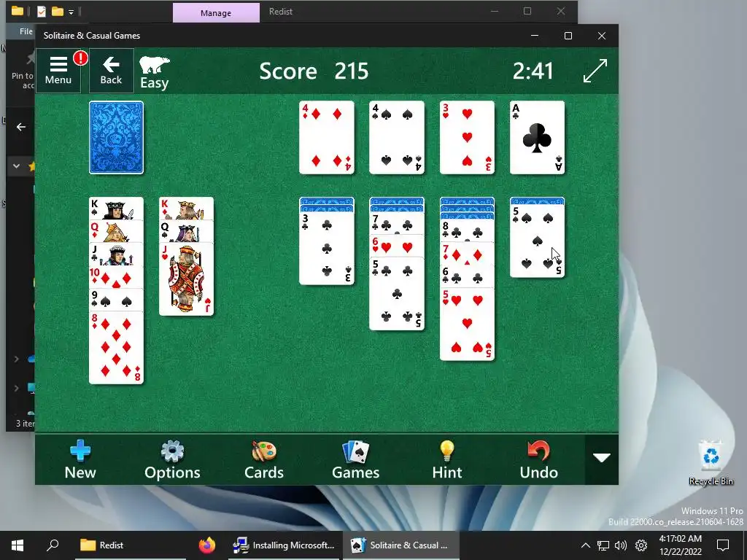
Task: Toggle full-screen with the diagonal arrow icon
Action: [595, 71]
